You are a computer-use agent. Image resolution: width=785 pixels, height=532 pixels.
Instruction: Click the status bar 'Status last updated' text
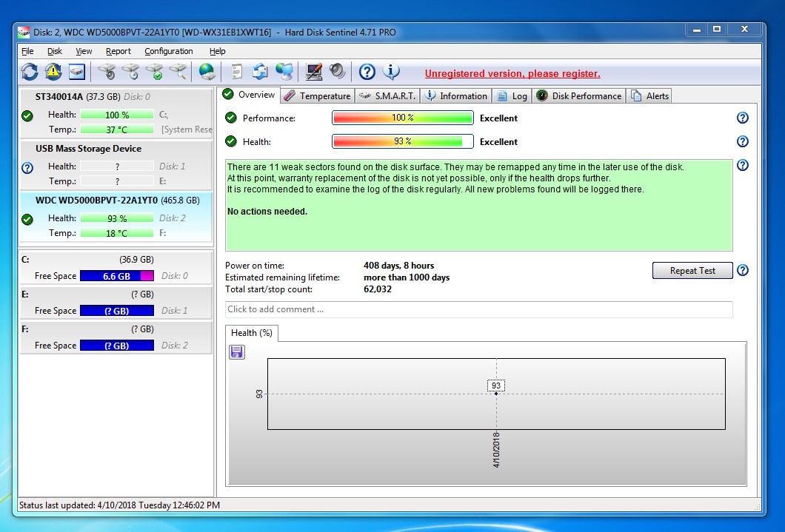coord(119,505)
